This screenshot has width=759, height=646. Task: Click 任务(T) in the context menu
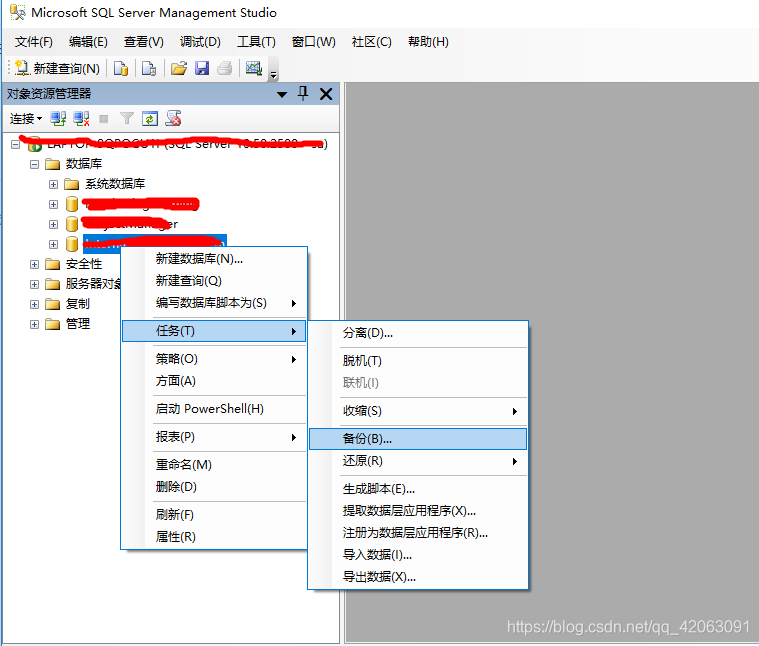pyautogui.click(x=214, y=331)
